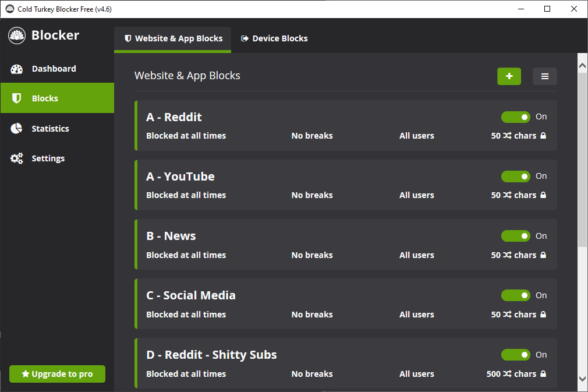
Task: Click the padlock icon on B - News block
Action: tap(543, 255)
